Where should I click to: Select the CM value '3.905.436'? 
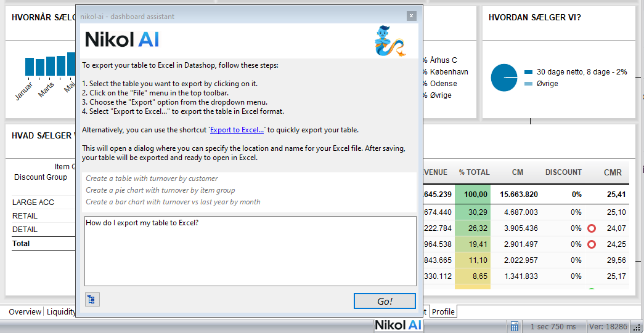click(521, 228)
